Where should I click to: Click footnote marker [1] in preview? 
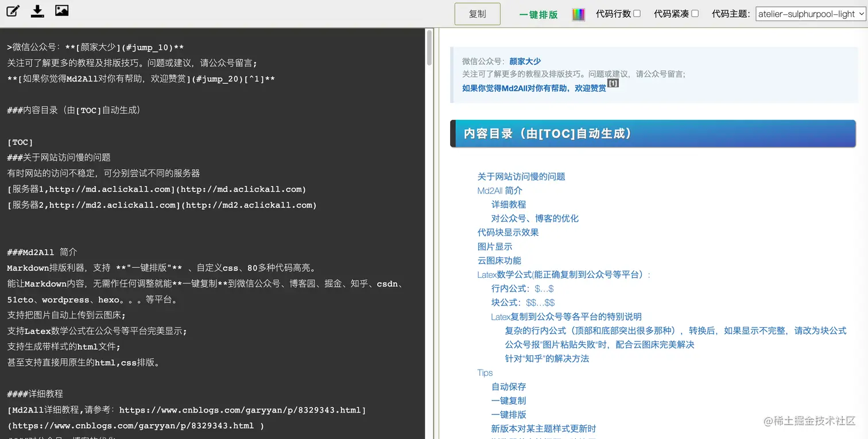[613, 83]
